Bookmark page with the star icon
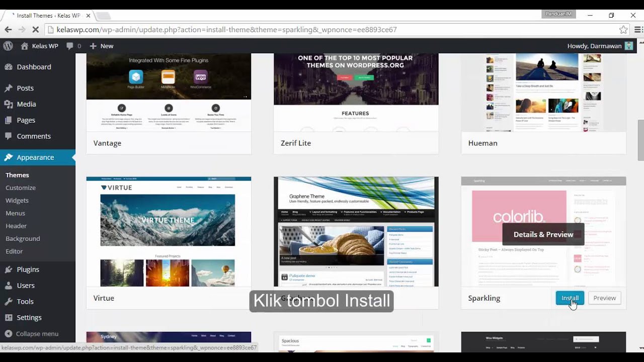Screen dimensions: 644x362 (x=623, y=30)
